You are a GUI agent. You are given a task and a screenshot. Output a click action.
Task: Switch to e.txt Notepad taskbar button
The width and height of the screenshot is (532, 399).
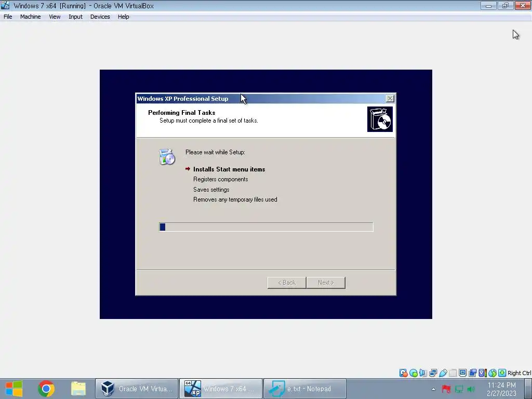click(x=305, y=389)
